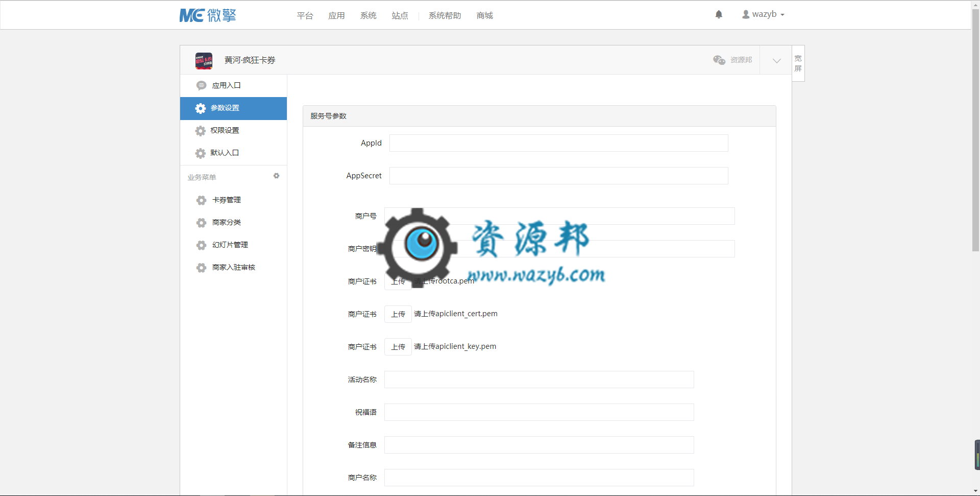
Task: Click the AppId input field
Action: point(558,143)
